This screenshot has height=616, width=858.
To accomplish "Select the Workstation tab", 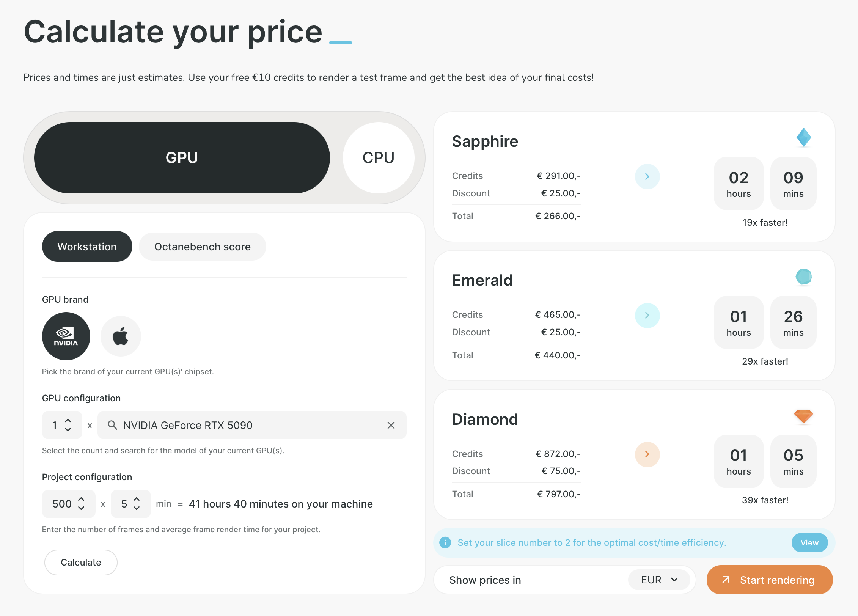I will pos(87,247).
